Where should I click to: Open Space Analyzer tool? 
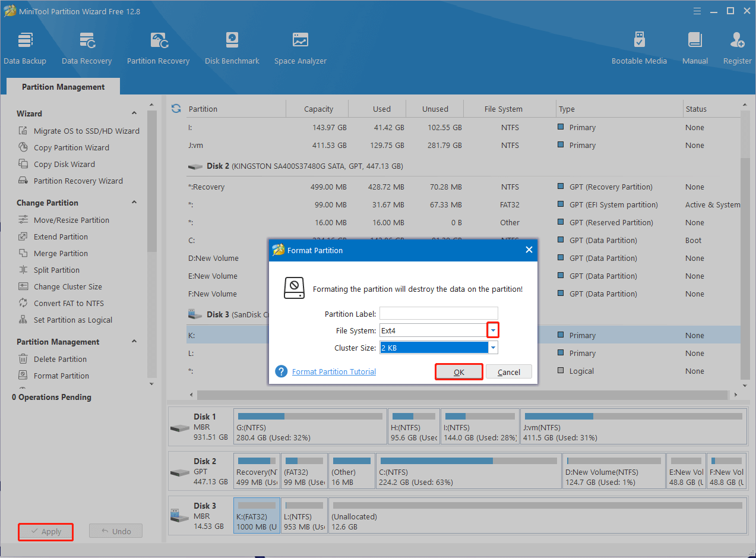pos(300,48)
